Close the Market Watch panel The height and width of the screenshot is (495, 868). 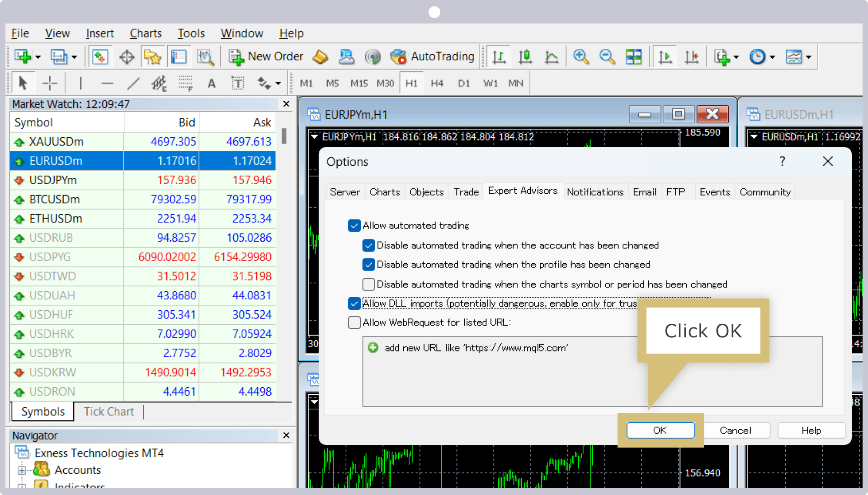pyautogui.click(x=286, y=104)
